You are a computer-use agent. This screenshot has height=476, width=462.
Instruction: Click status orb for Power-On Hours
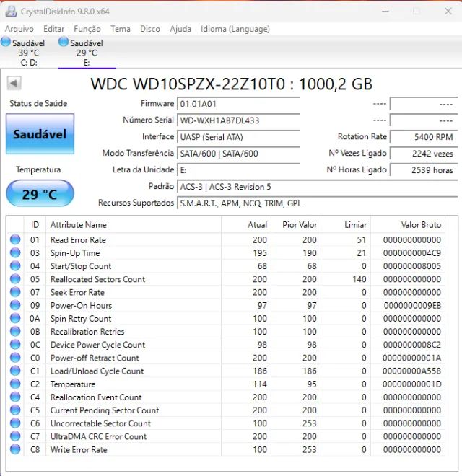[15, 305]
